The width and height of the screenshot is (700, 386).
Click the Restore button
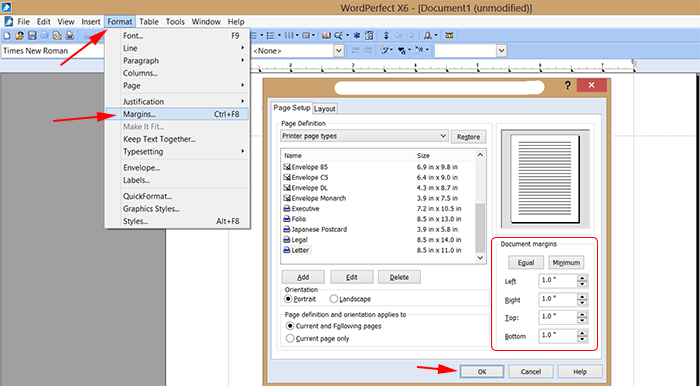point(468,137)
